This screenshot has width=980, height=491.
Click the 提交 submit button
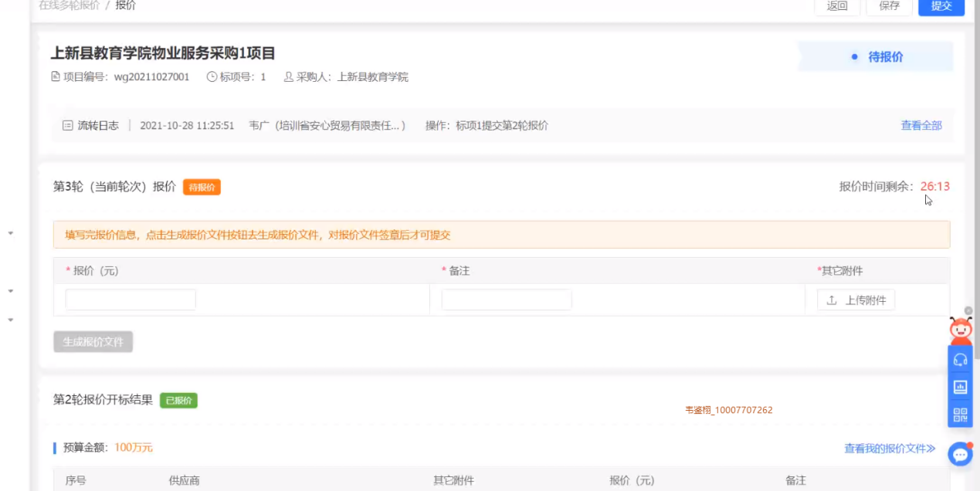(941, 6)
